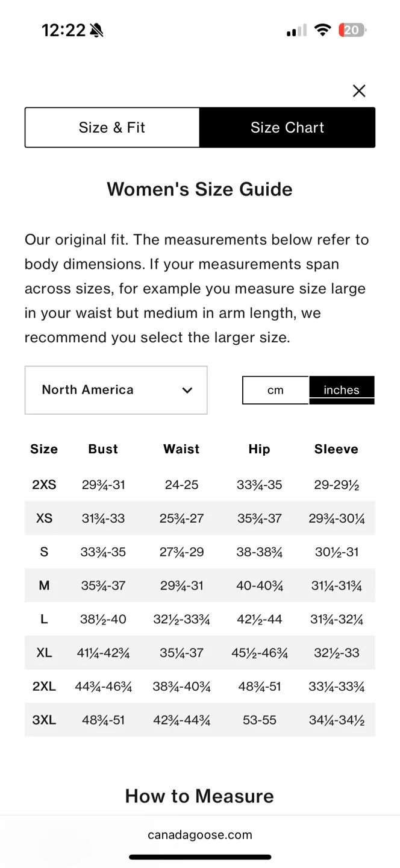Tap the Wi-Fi status icon

323,30
